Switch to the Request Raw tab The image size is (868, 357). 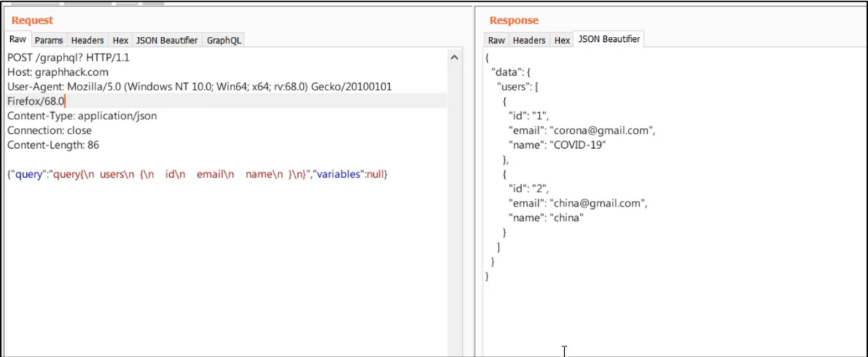coord(17,40)
